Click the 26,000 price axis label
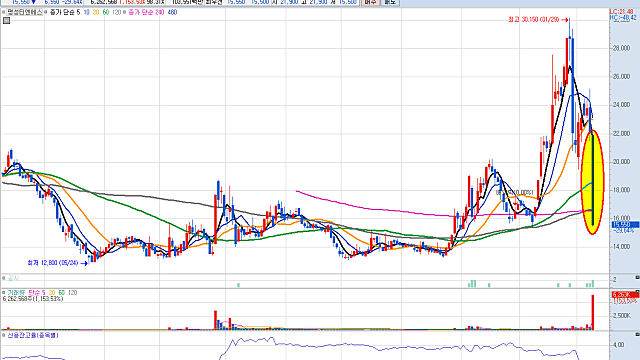Image resolution: width=640 pixels, height=360 pixels. point(621,77)
